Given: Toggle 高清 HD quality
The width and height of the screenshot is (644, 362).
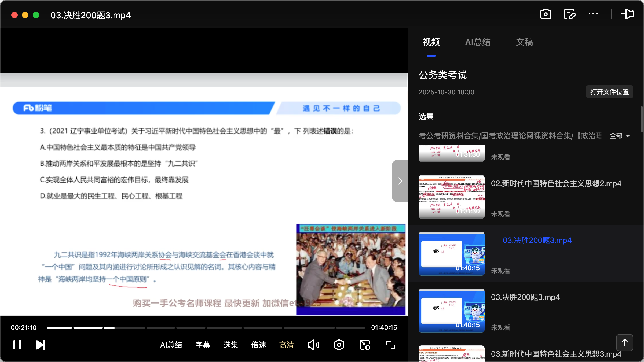Looking at the screenshot, I should pos(286,345).
